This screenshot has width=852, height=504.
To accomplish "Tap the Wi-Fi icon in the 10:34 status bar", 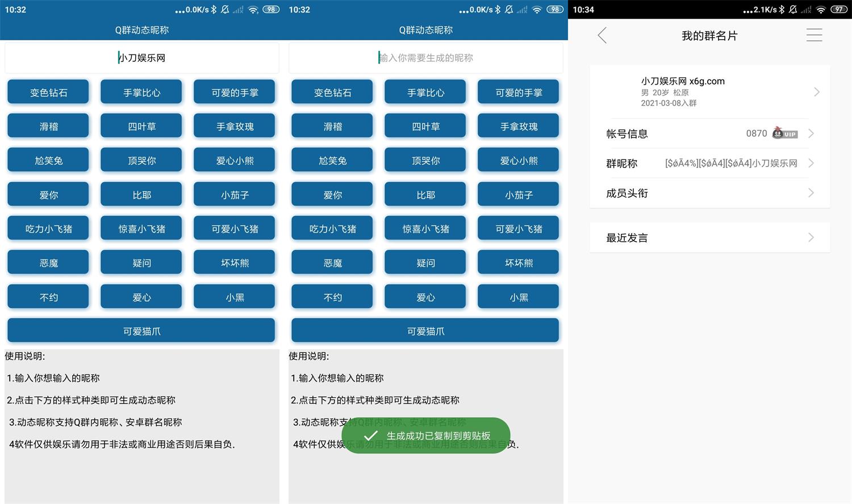I will pyautogui.click(x=821, y=10).
